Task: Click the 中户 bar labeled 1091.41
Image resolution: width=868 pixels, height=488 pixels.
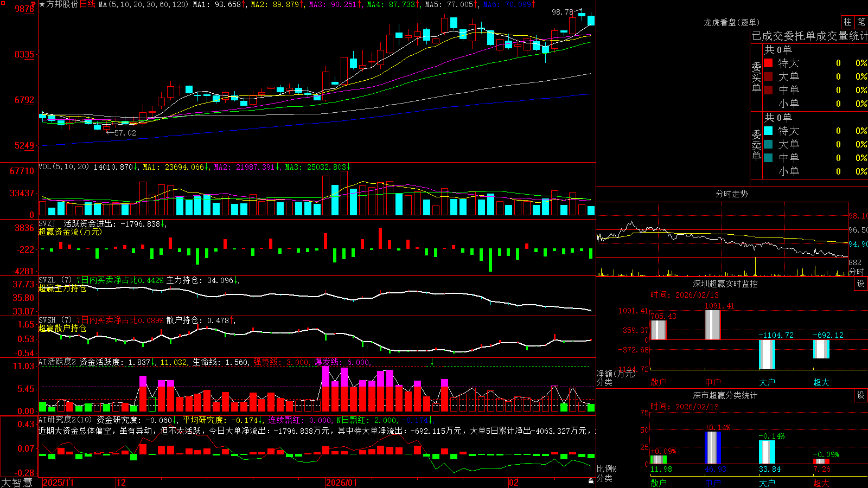Action: coord(713,325)
